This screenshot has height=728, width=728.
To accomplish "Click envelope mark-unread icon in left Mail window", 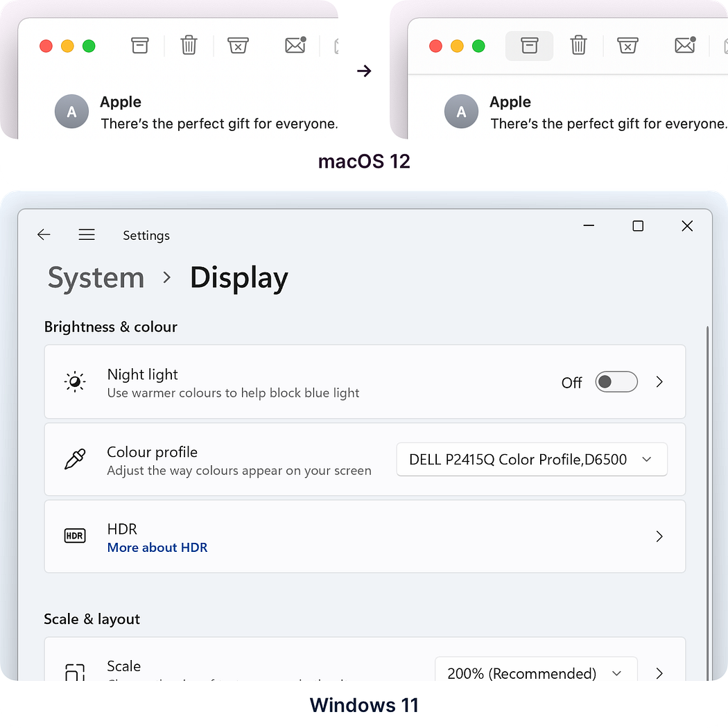I will coord(296,44).
